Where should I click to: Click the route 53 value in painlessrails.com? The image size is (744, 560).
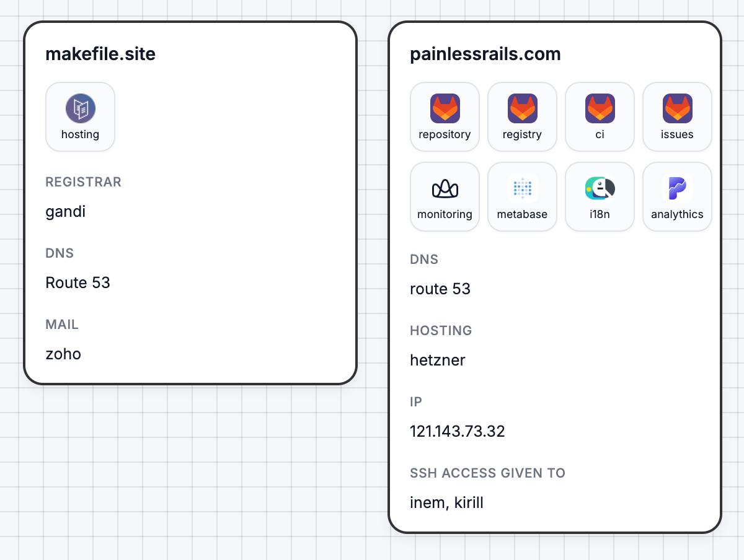click(x=440, y=289)
